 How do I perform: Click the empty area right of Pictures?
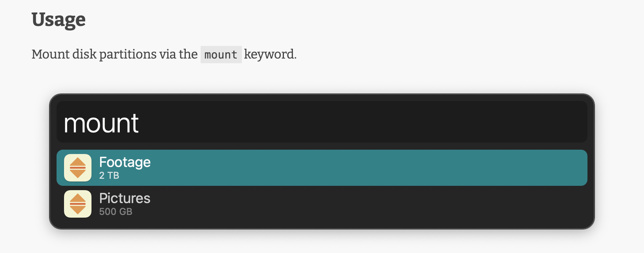(x=369, y=204)
